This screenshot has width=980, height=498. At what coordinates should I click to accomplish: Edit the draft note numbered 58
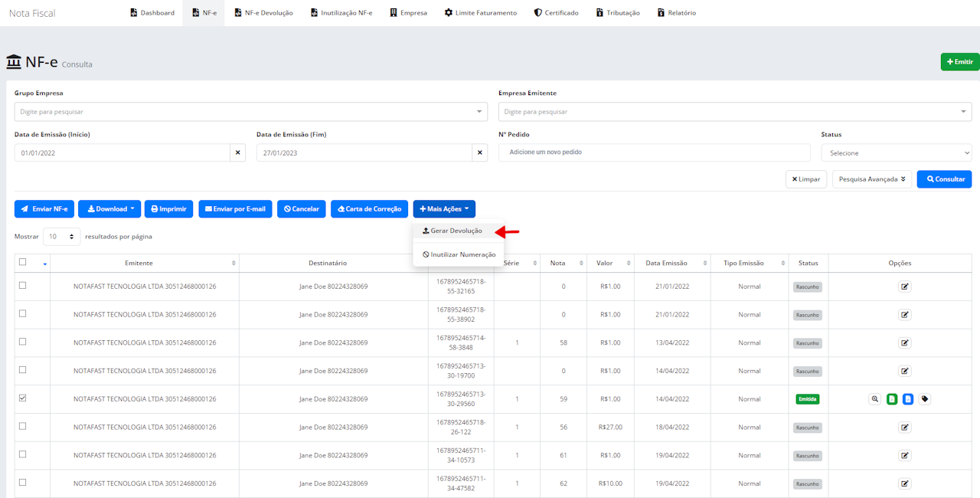(905, 342)
